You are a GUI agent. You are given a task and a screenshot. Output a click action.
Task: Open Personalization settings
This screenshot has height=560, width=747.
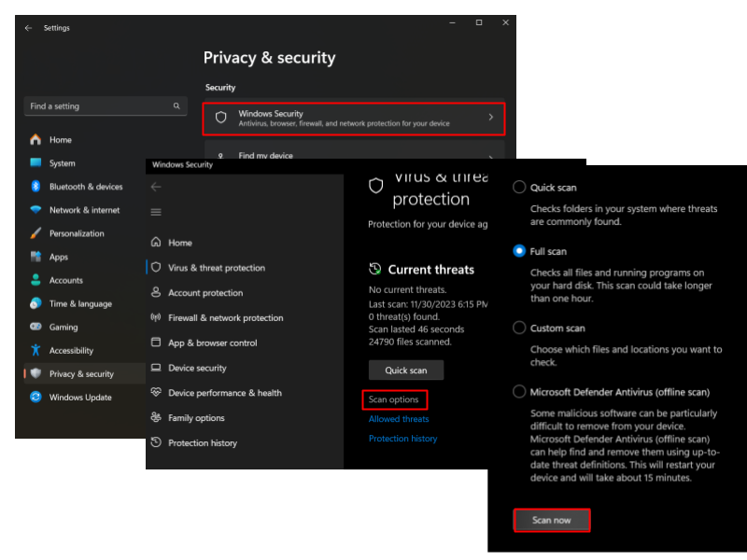tap(77, 233)
